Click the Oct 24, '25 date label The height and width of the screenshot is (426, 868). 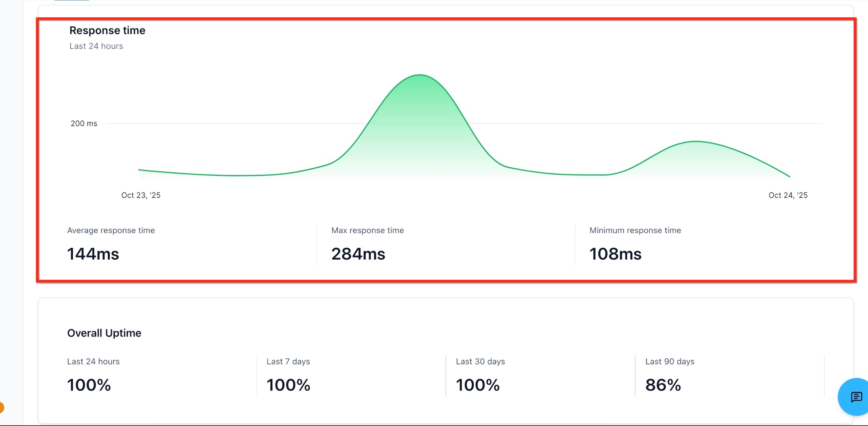click(788, 195)
